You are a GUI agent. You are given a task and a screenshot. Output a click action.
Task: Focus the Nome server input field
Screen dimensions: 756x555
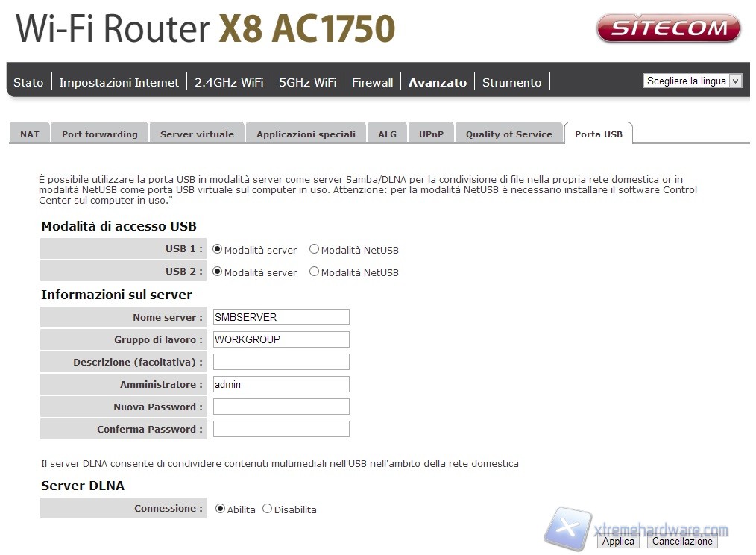point(281,317)
